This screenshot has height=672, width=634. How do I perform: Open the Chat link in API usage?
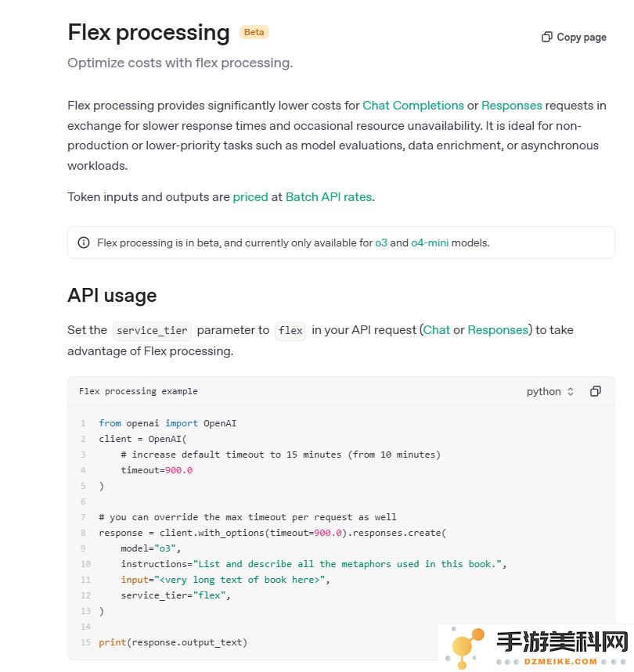(437, 330)
